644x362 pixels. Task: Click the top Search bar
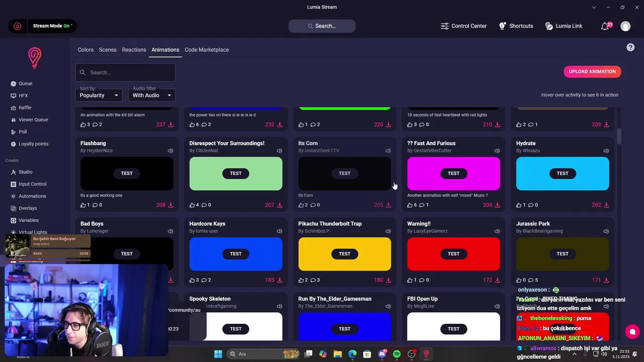pos(322,26)
